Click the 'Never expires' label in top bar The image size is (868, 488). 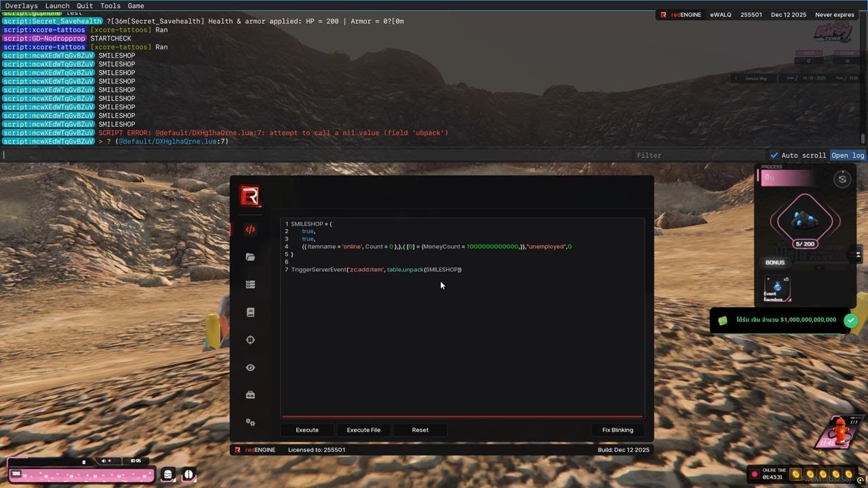(x=835, y=15)
